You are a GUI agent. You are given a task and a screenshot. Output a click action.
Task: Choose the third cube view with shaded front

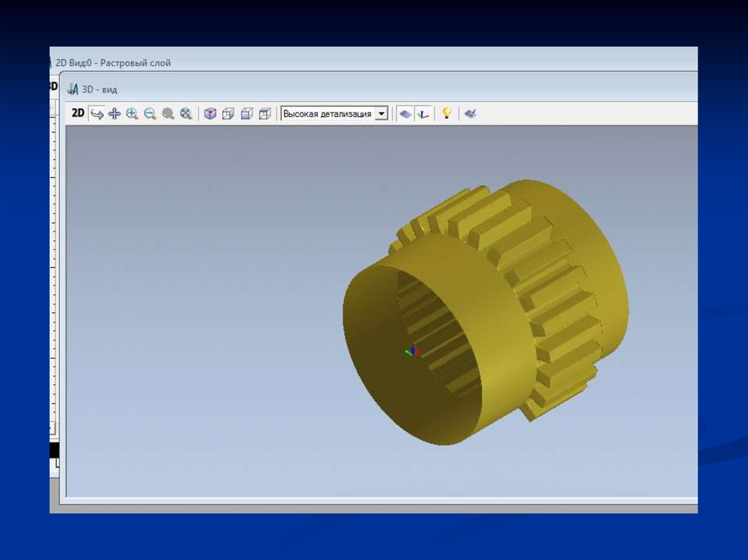click(x=247, y=113)
